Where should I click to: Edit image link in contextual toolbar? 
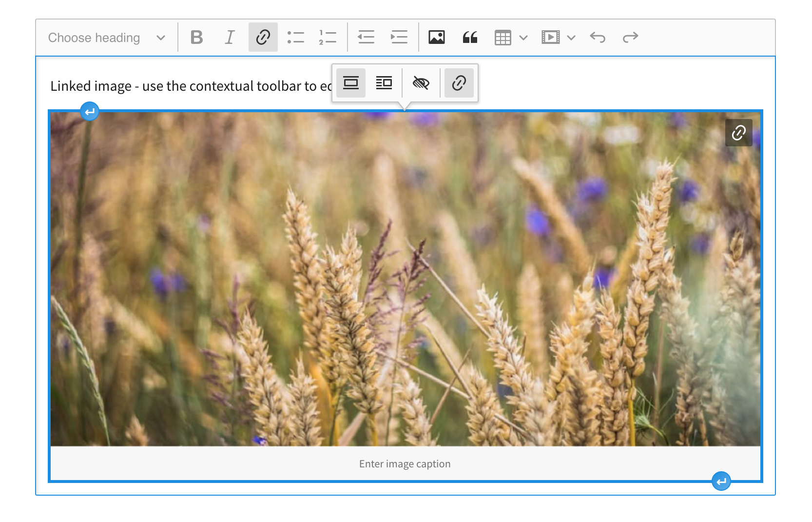tap(459, 83)
